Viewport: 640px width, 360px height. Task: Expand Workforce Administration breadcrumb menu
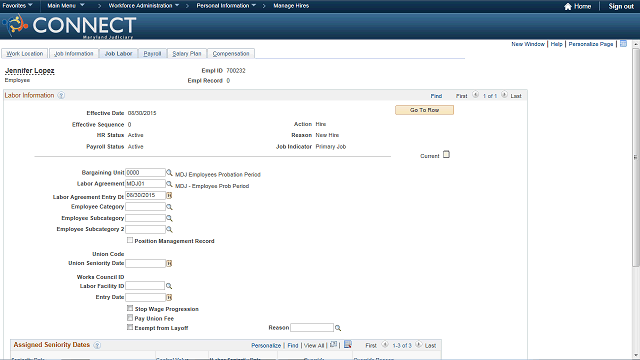click(144, 6)
